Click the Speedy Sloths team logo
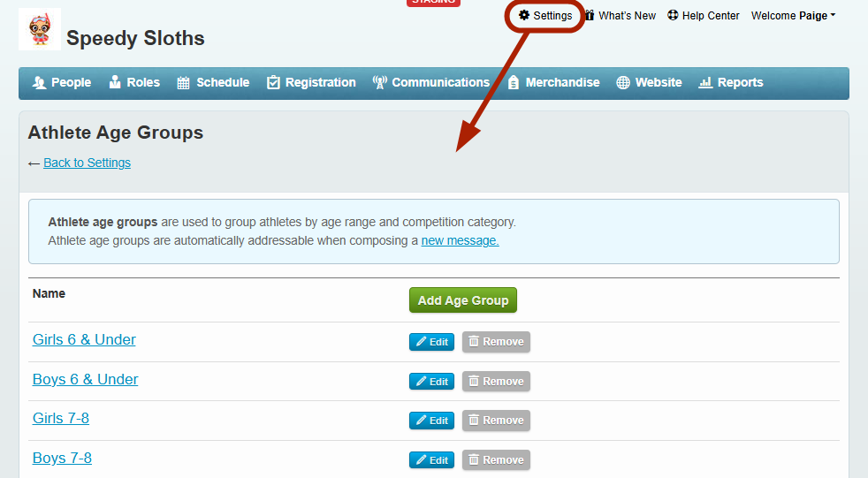Image resolution: width=868 pixels, height=478 pixels. [x=40, y=30]
